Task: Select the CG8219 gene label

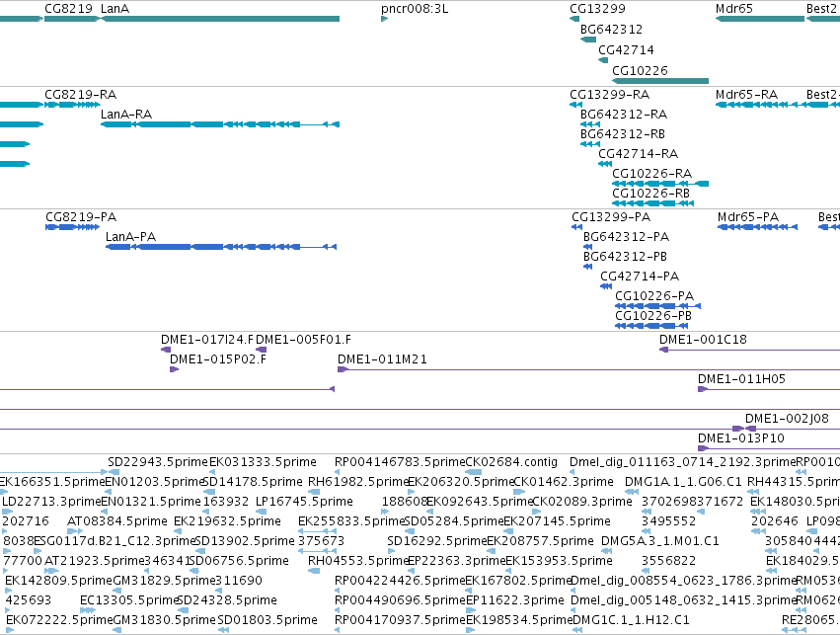Action: pyautogui.click(x=68, y=9)
